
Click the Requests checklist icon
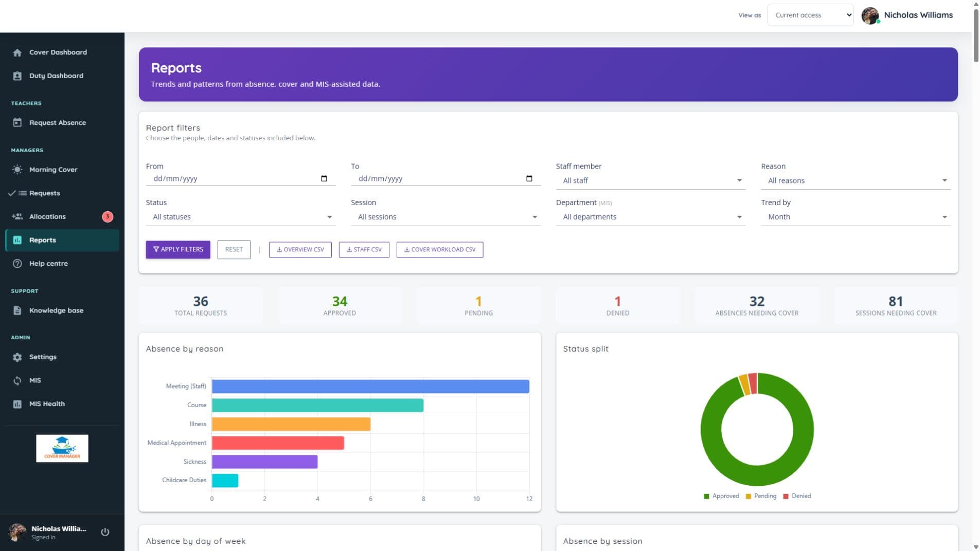17,193
